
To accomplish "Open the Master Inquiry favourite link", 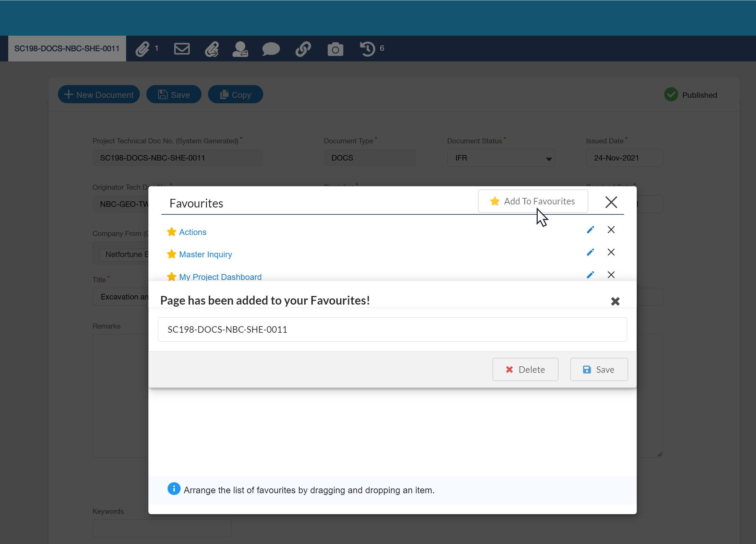I will pyautogui.click(x=205, y=255).
